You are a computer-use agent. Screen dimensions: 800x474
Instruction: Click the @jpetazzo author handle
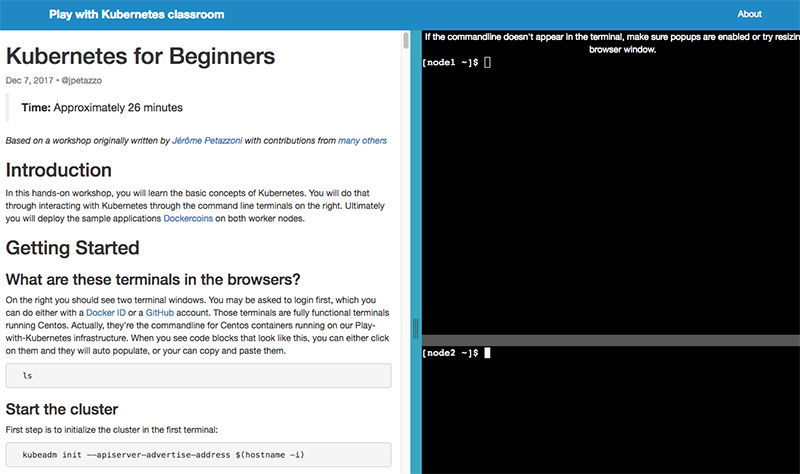[82, 81]
